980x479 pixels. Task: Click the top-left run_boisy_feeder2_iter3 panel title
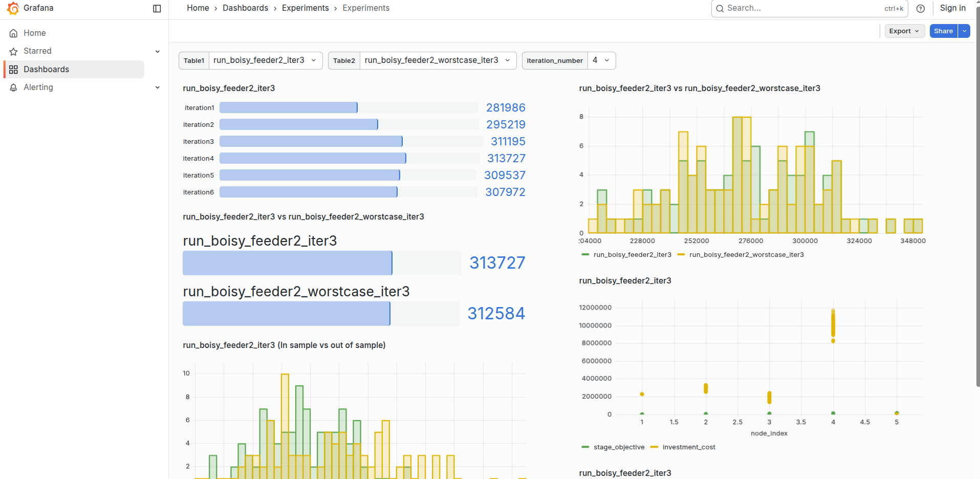click(229, 89)
